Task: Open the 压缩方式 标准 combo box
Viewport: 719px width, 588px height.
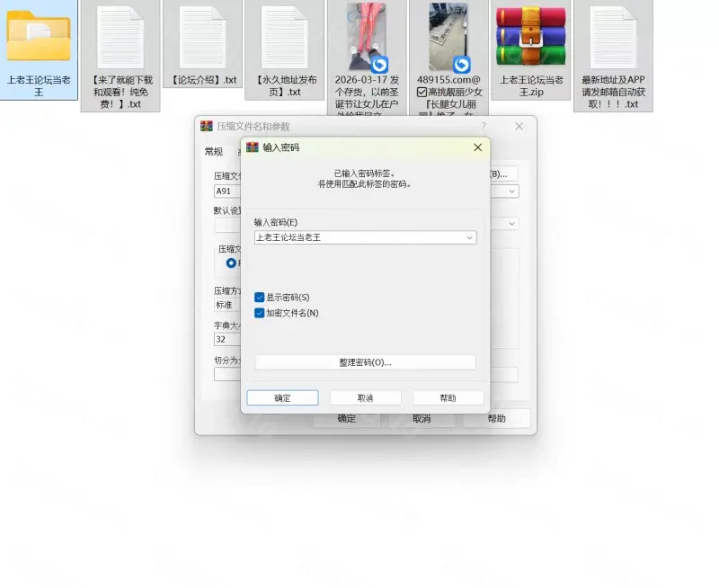Action: coord(228,305)
